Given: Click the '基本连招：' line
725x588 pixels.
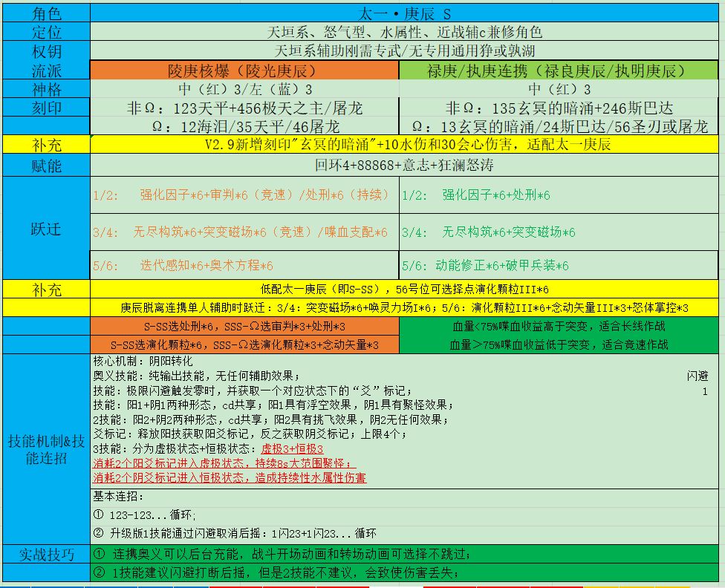Looking at the screenshot, I should pyautogui.click(x=118, y=497).
